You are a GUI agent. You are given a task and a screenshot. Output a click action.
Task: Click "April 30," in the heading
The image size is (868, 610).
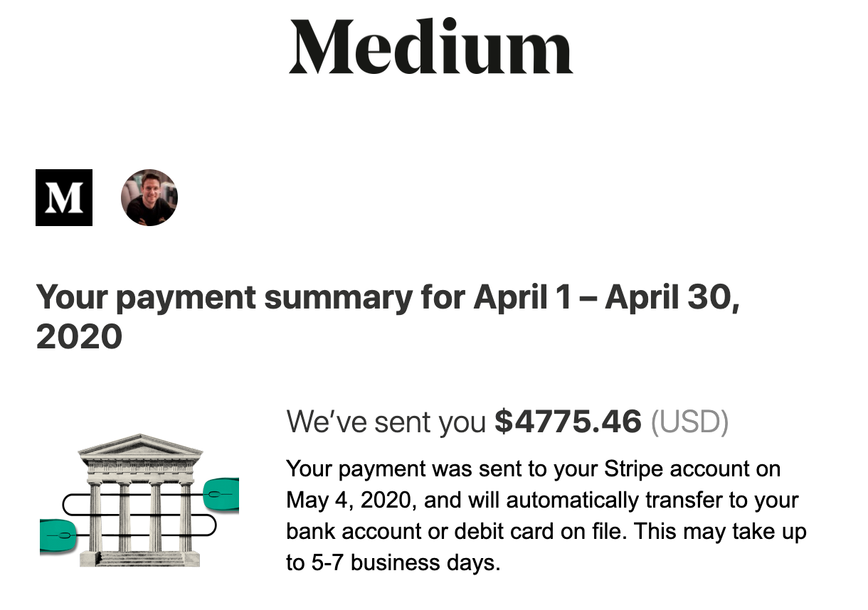coord(672,297)
